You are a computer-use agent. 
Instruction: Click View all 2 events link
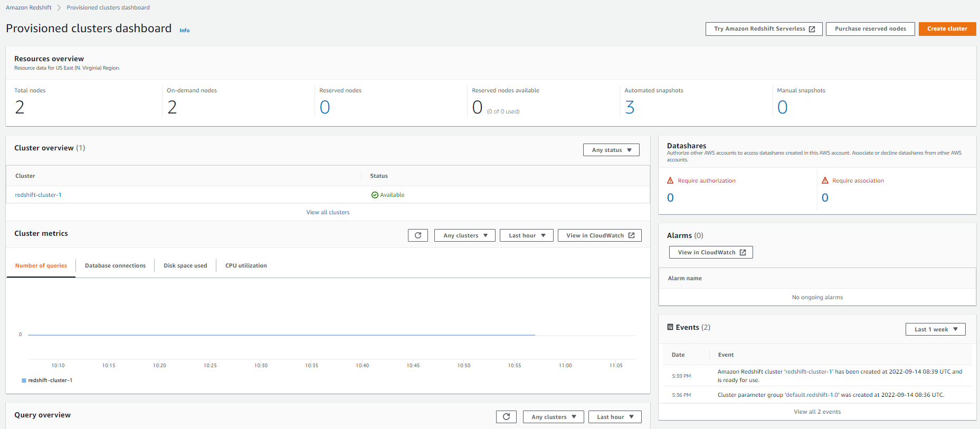click(817, 412)
